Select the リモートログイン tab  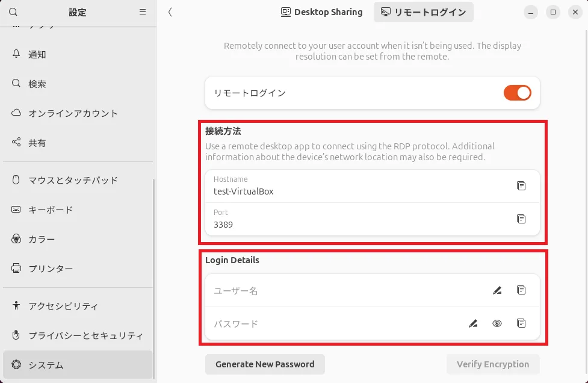pyautogui.click(x=423, y=12)
